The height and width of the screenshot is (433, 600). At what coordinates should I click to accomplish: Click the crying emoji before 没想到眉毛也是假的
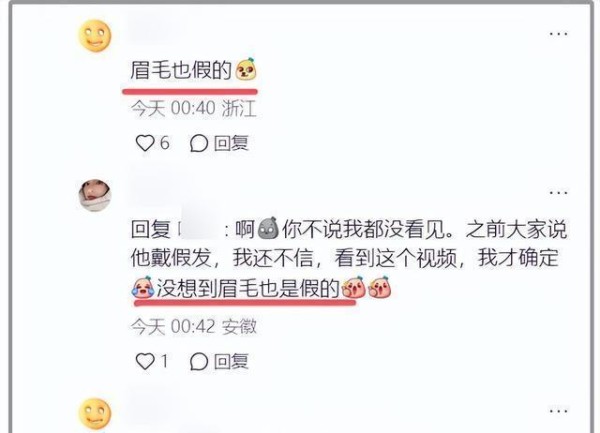click(143, 287)
